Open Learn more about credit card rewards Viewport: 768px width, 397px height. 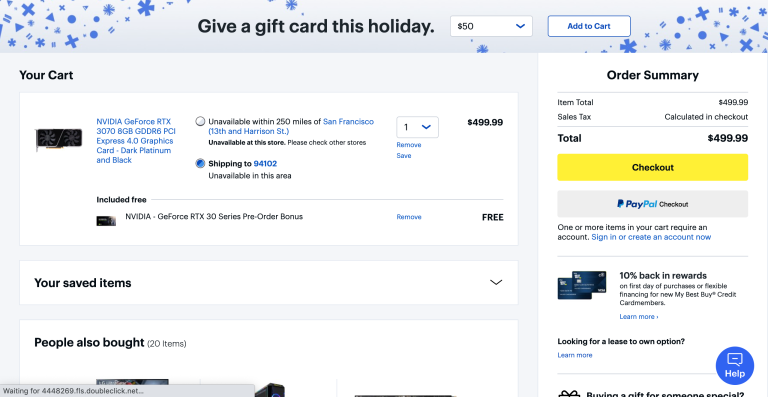click(639, 317)
